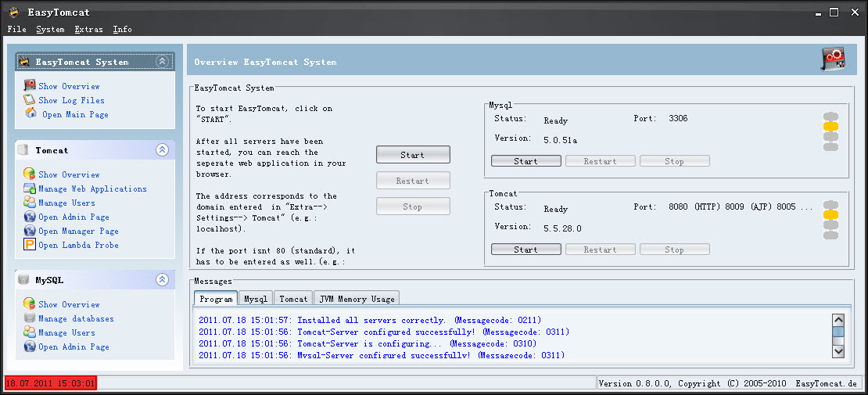
Task: Click the Manage Web Applications icon
Action: coord(30,189)
